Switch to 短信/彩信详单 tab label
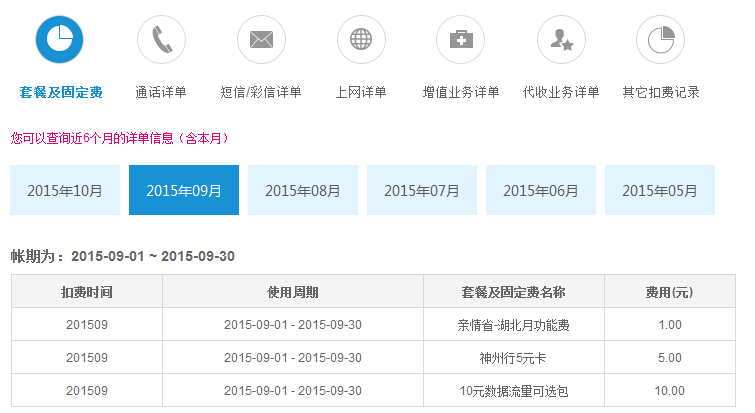The image size is (755, 413). (261, 92)
